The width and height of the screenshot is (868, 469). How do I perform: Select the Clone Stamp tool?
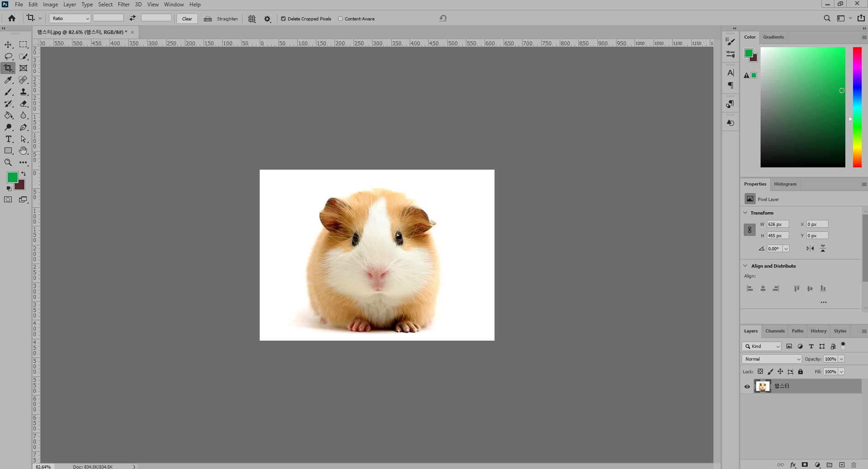click(23, 92)
